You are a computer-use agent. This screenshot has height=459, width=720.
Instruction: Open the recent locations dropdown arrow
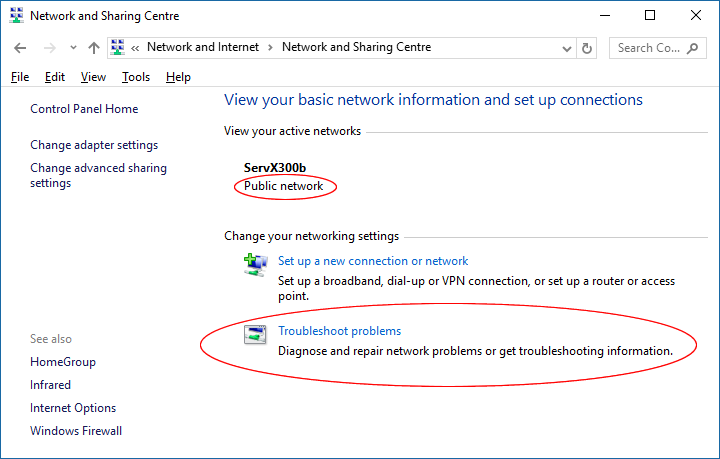(72, 48)
